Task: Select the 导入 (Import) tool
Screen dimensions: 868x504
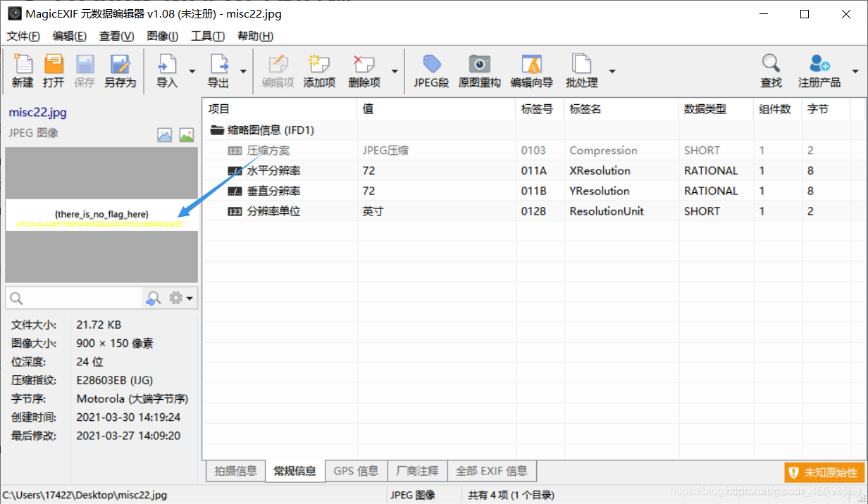Action: [x=167, y=70]
